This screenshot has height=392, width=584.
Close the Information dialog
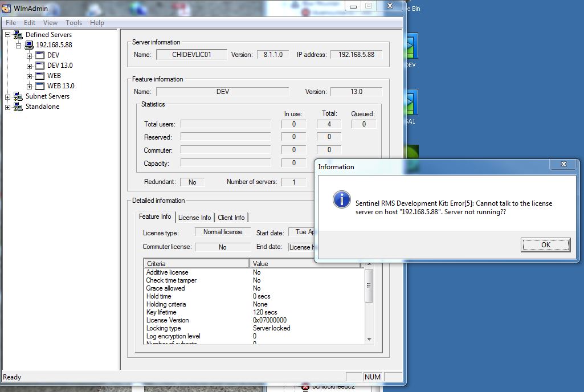pyautogui.click(x=563, y=164)
